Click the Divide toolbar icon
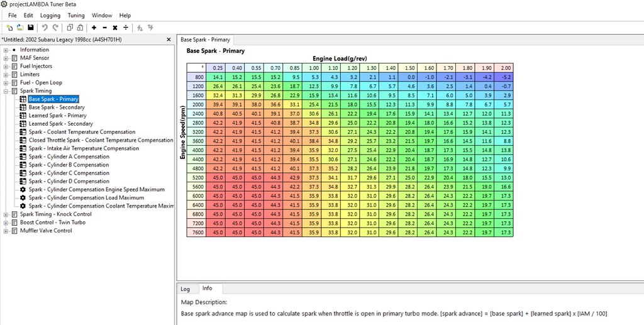Image resolution: width=644 pixels, height=325 pixels. click(x=126, y=28)
